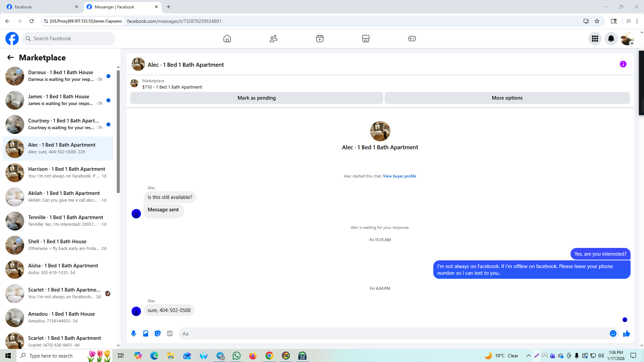Open the $710 - 1 Bed 1 Bath Apartment listing link
This screenshot has width=644, height=362.
(x=172, y=87)
